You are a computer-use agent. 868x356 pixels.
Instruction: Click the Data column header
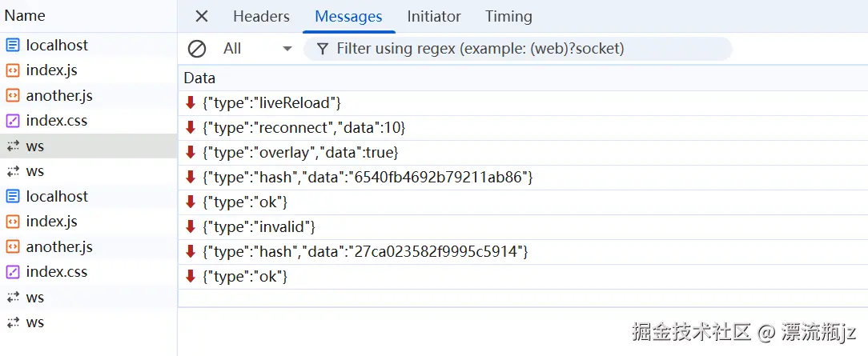[x=199, y=78]
